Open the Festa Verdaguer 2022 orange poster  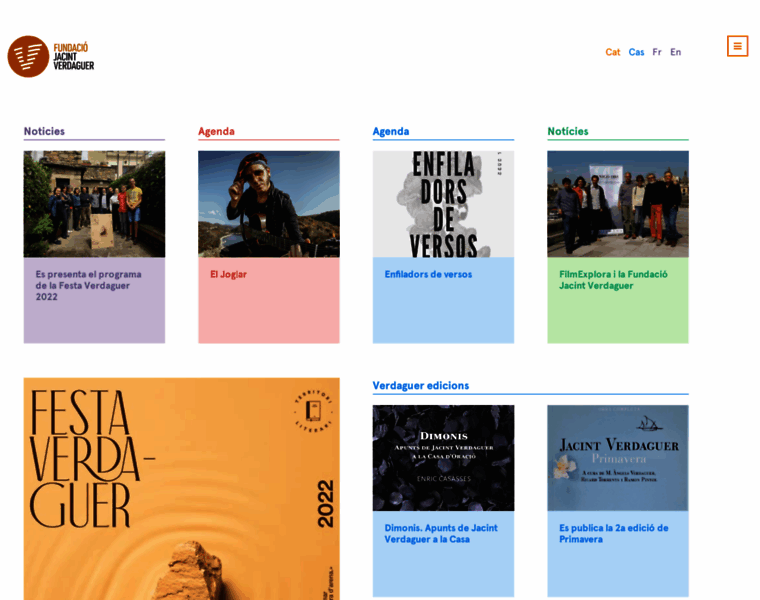[x=182, y=489]
